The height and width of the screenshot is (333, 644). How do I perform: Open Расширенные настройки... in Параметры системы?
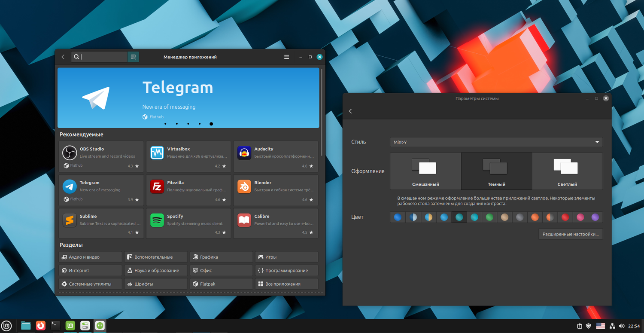(x=571, y=234)
